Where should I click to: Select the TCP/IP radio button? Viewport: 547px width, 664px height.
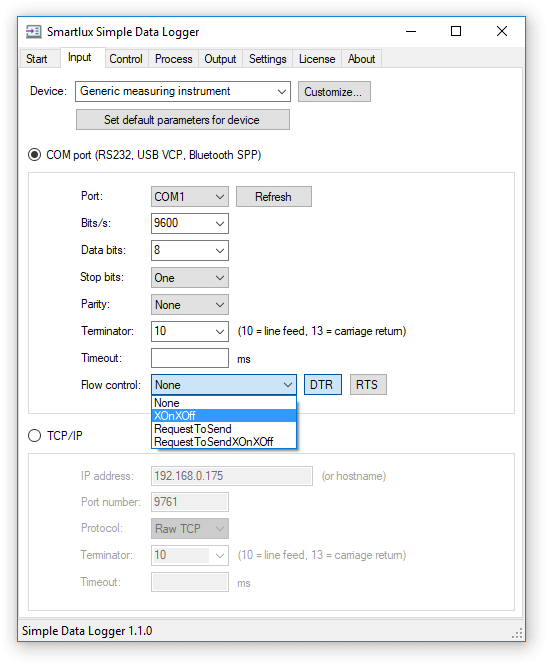[x=34, y=435]
